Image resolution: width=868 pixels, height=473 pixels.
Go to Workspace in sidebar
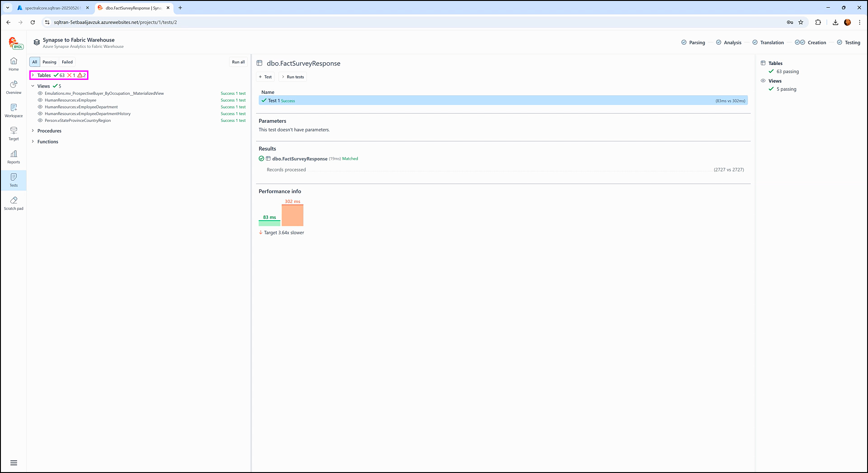(14, 111)
